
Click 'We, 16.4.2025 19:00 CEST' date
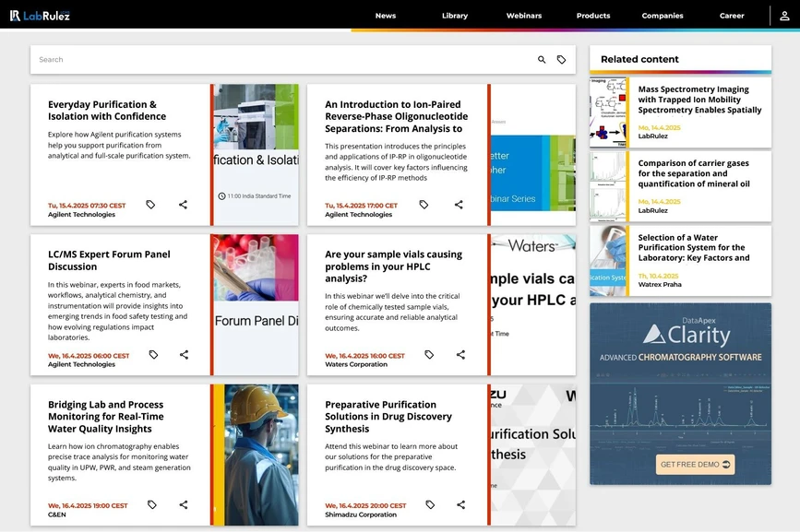click(88, 505)
